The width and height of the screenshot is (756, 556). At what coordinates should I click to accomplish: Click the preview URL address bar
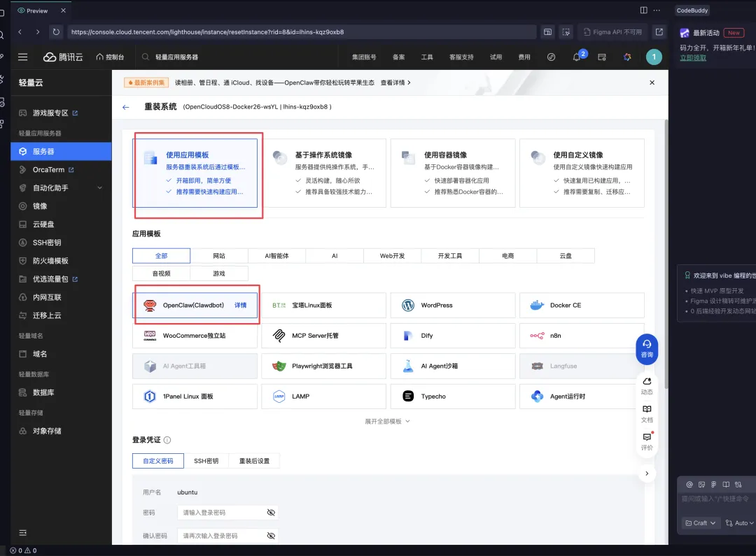pyautogui.click(x=301, y=31)
